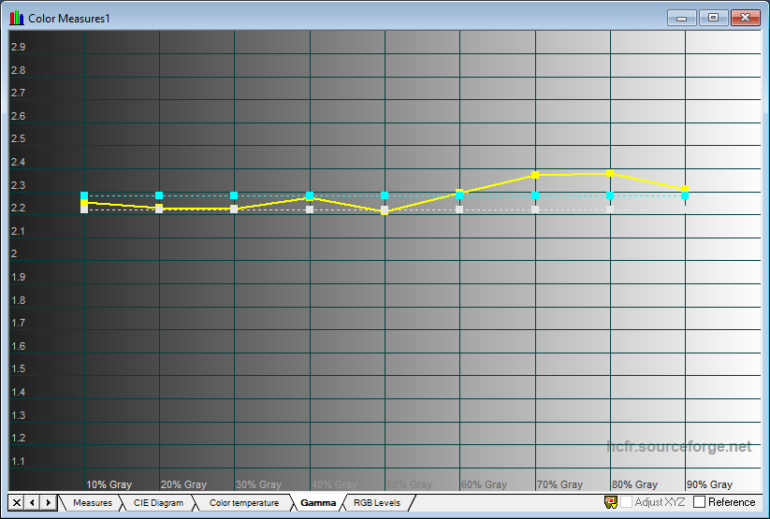Close the current view with the X button
The height and width of the screenshot is (519, 770).
16,502
